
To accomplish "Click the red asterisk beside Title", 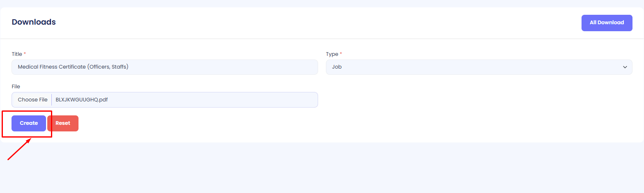I will click(x=25, y=54).
